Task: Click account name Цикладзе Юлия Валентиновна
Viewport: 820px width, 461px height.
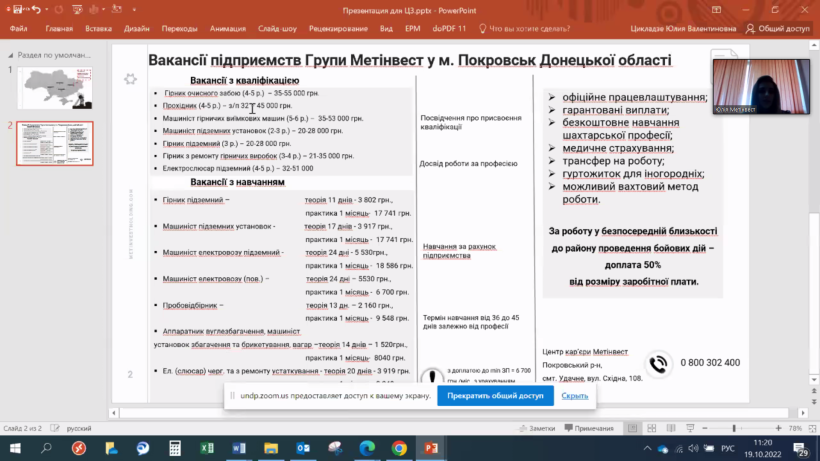Action: tap(683, 29)
